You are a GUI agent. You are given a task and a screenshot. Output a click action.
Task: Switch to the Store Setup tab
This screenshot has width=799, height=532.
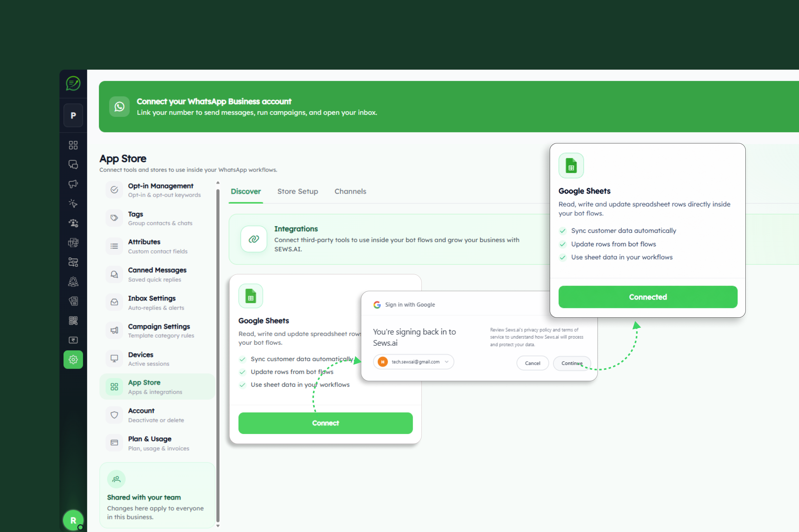tap(298, 192)
